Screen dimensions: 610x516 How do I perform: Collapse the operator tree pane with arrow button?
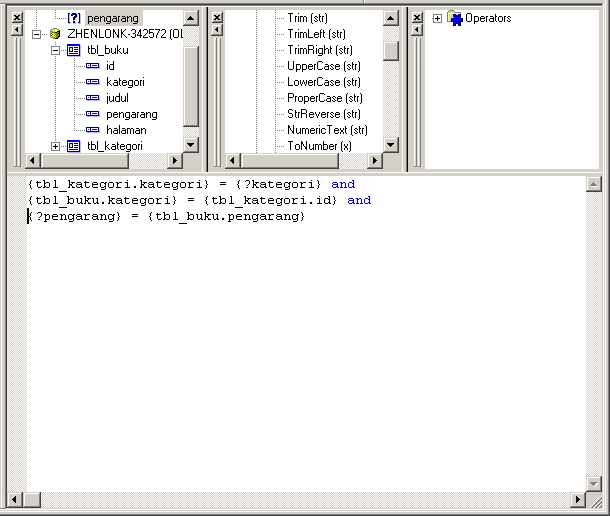[x=417, y=30]
